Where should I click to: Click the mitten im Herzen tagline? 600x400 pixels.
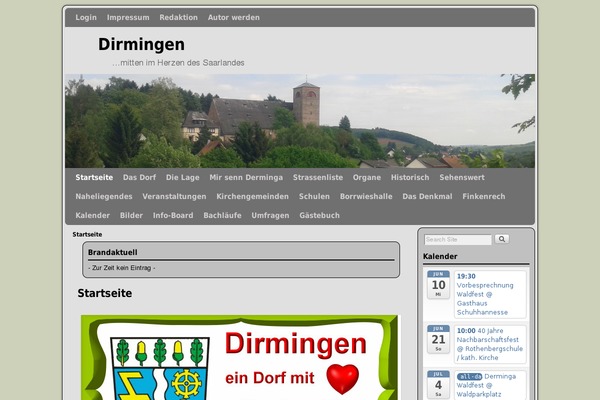[178, 63]
